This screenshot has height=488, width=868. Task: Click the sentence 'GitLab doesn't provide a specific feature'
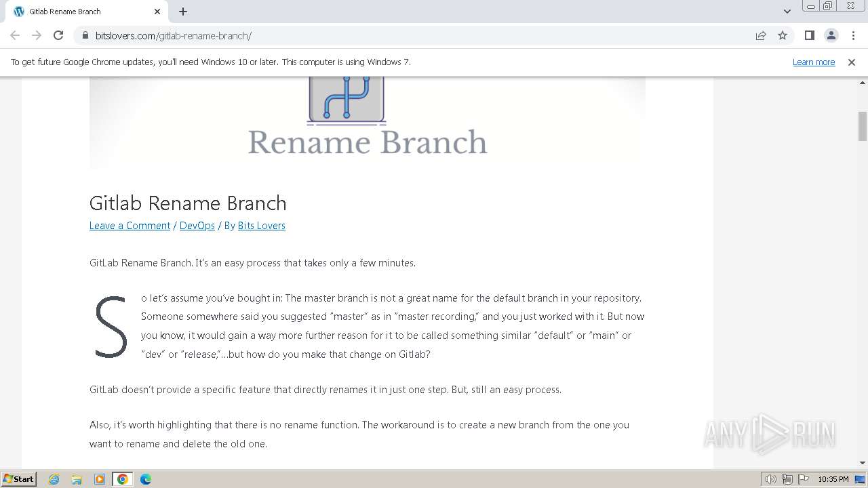coord(325,390)
